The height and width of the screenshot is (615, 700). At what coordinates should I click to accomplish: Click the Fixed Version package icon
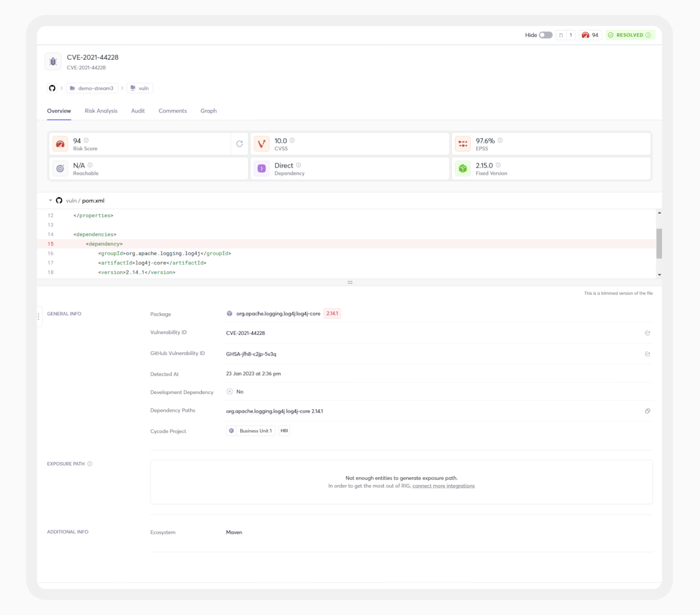click(463, 168)
